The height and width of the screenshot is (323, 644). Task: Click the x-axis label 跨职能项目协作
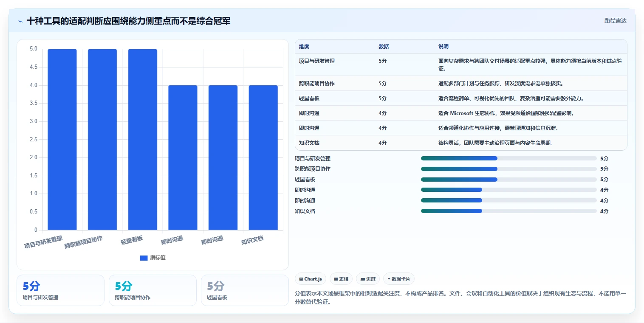pos(84,242)
